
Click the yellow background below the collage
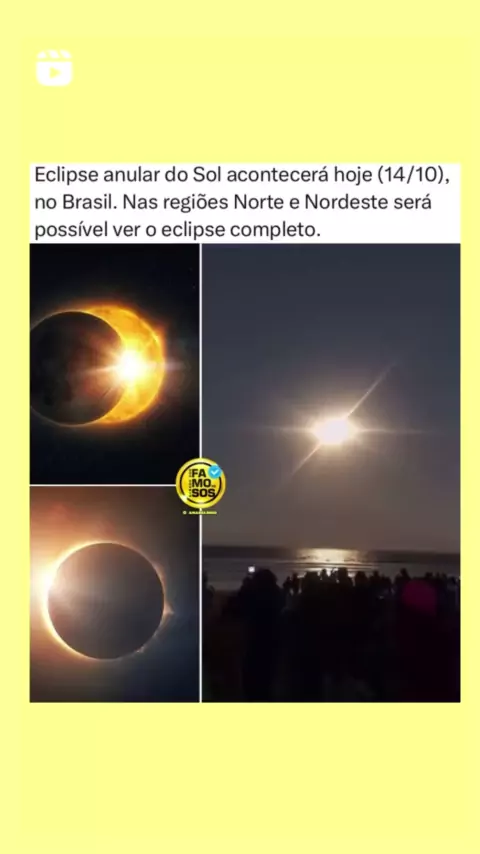tap(240, 773)
